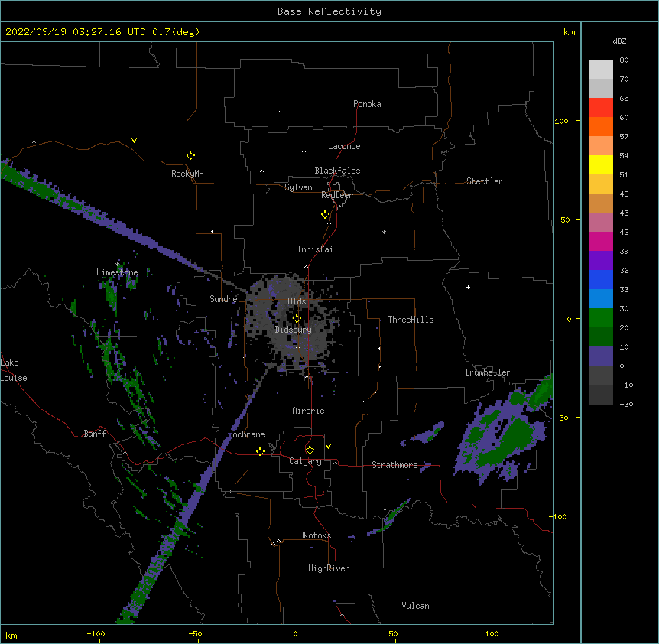Select the Banff label
The height and width of the screenshot is (644, 659).
click(95, 434)
